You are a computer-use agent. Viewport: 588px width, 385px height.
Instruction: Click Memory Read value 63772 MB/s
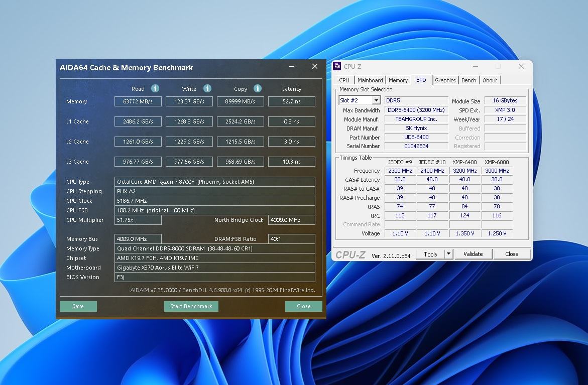point(138,101)
